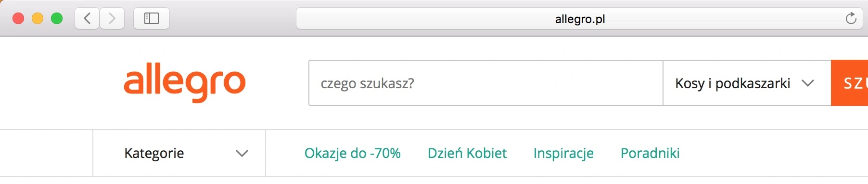Open the Inspiracje section
868x184 pixels.
[x=563, y=153]
